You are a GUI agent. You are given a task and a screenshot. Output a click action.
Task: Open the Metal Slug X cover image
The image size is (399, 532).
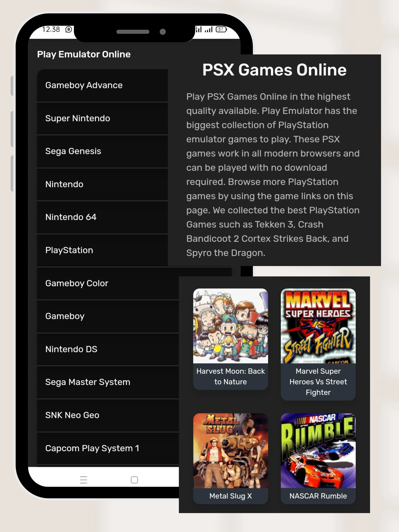[x=230, y=450]
